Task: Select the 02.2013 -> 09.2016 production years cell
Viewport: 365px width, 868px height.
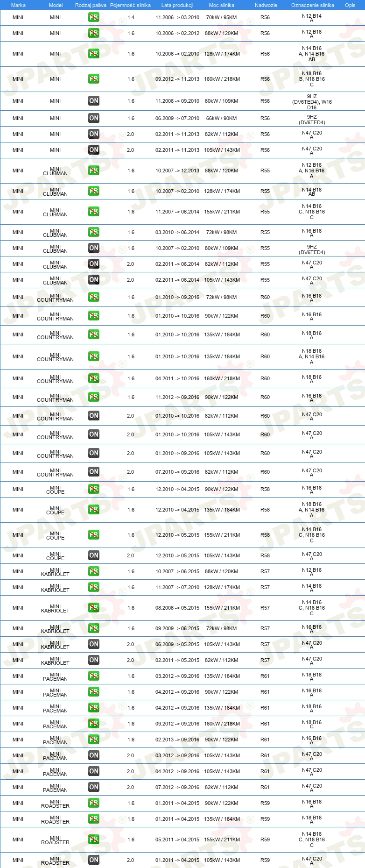Action: pos(177,740)
